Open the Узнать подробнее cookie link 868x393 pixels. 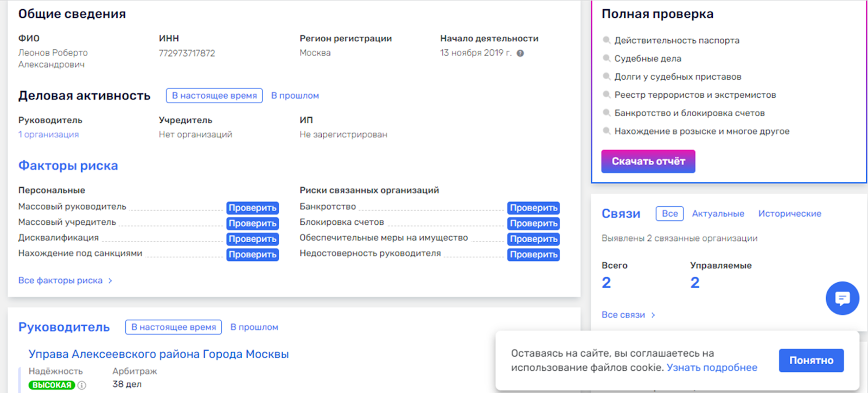[x=712, y=367]
